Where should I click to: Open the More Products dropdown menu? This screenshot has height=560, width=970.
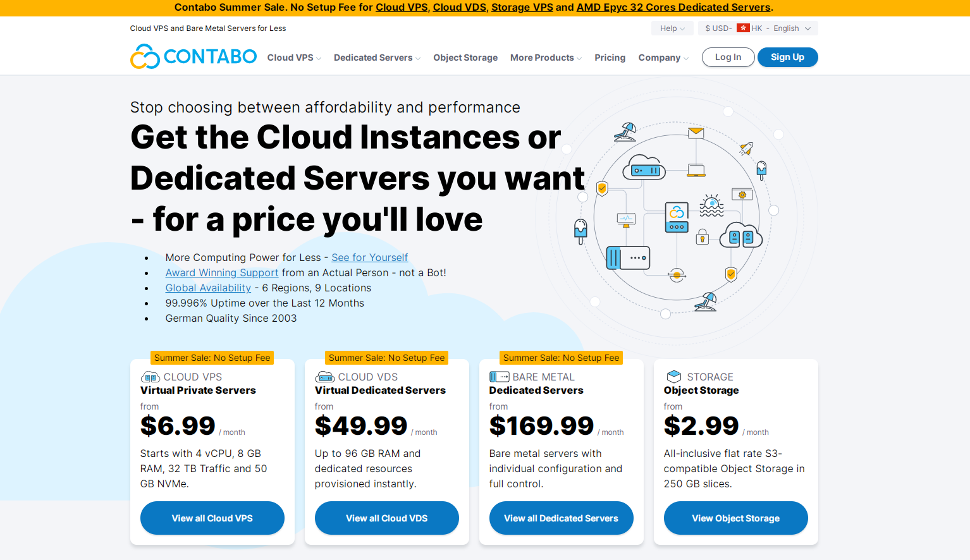[x=546, y=58]
